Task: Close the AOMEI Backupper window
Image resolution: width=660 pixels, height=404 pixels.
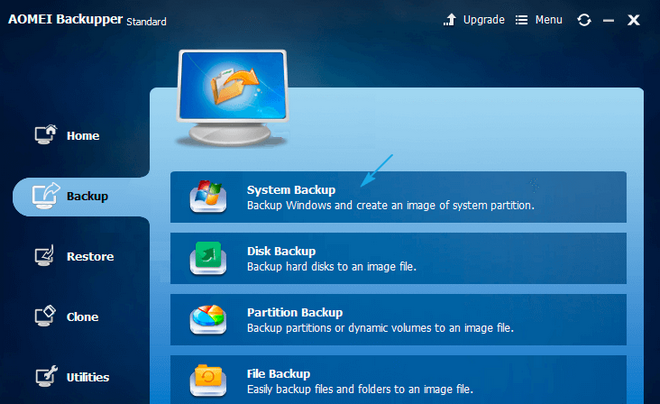Action: [633, 20]
